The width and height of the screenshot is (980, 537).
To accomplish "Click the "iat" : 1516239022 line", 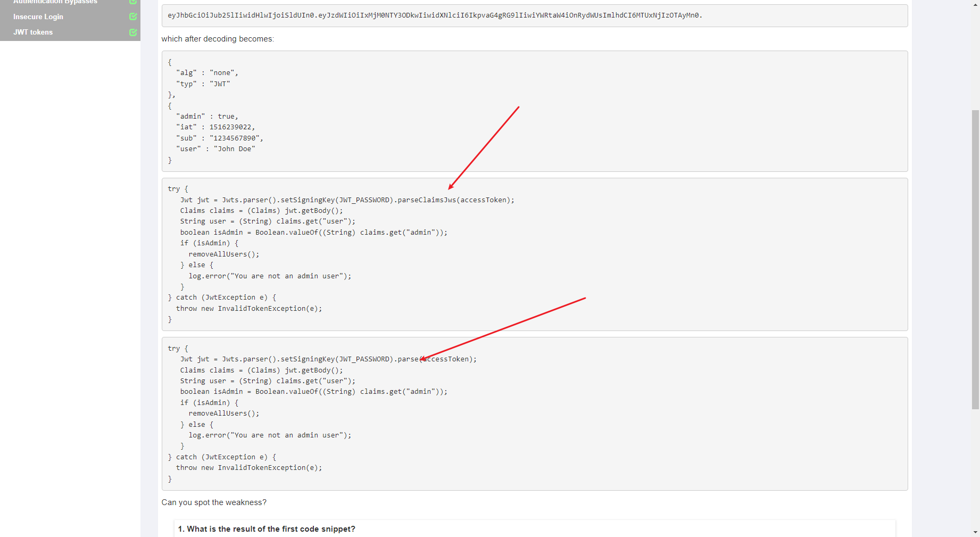I will point(215,127).
